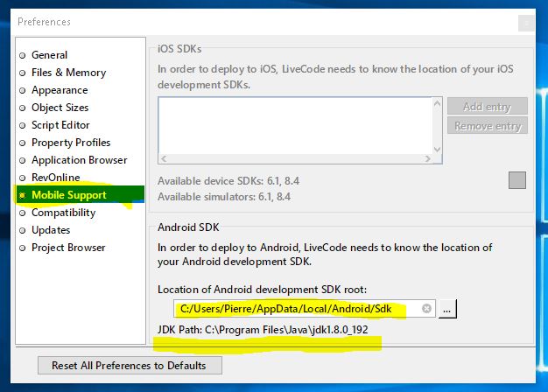Click 'Available simulators: 6.1, 8.4' text
Screen dimensions: 548x392
pyautogui.click(x=224, y=197)
